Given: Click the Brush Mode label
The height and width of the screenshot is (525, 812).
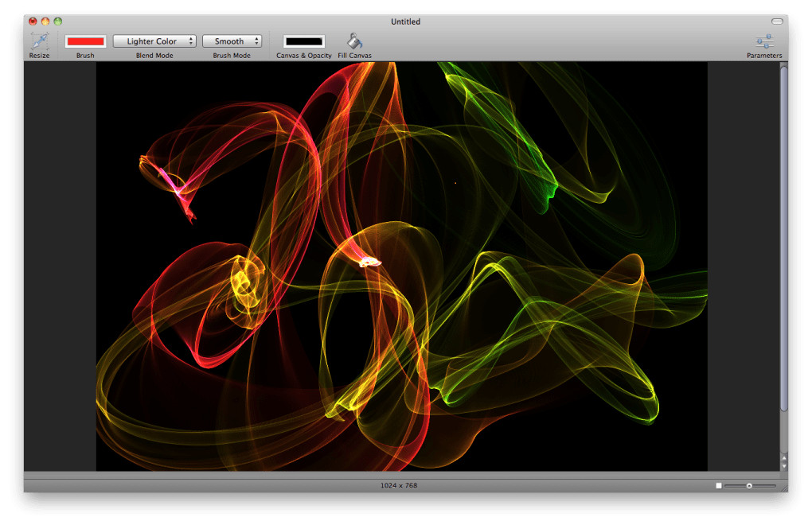Looking at the screenshot, I should coord(232,56).
